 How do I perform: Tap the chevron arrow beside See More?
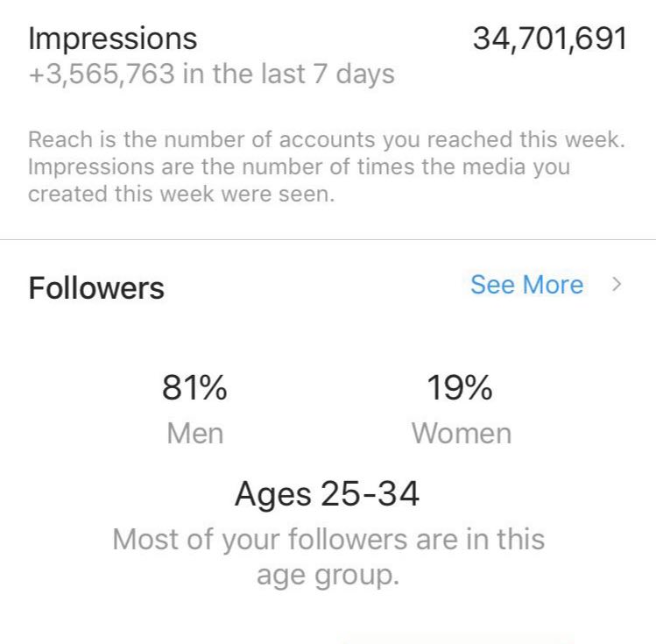pyautogui.click(x=617, y=285)
